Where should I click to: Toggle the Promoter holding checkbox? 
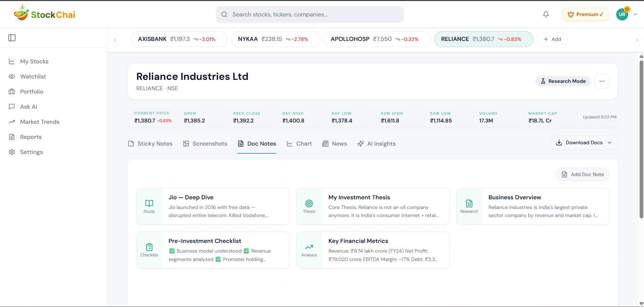pos(218,259)
